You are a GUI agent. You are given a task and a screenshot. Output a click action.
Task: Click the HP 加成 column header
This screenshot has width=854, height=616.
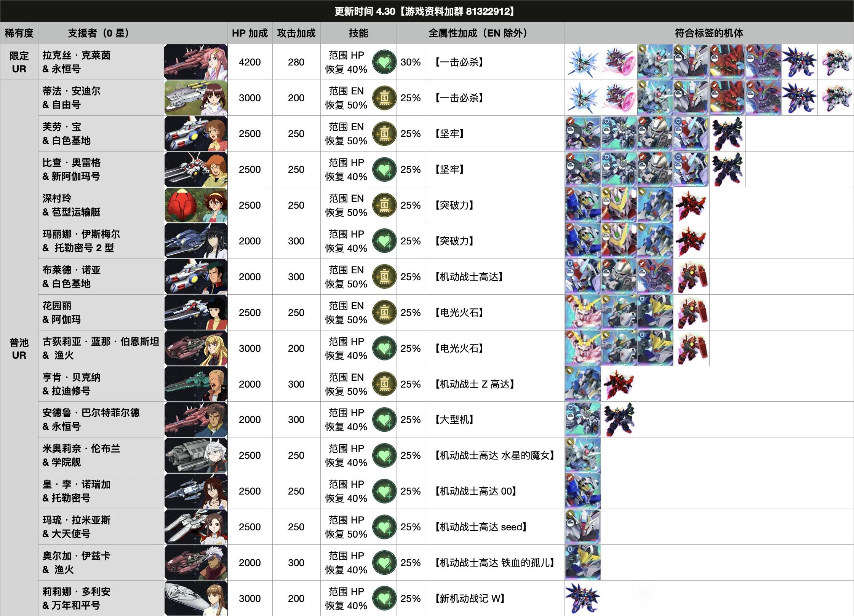tap(250, 33)
